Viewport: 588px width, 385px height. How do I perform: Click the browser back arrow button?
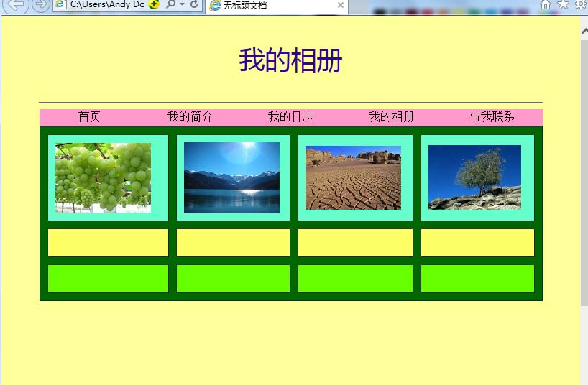pyautogui.click(x=16, y=4)
